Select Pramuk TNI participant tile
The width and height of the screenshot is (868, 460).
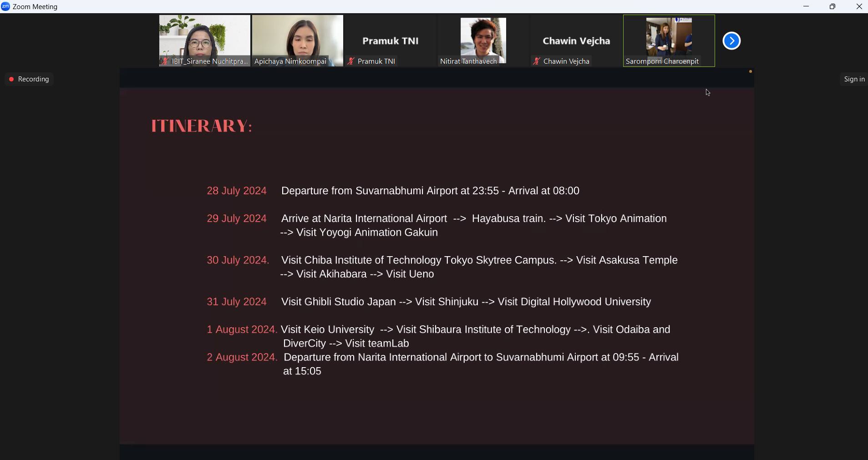(391, 41)
